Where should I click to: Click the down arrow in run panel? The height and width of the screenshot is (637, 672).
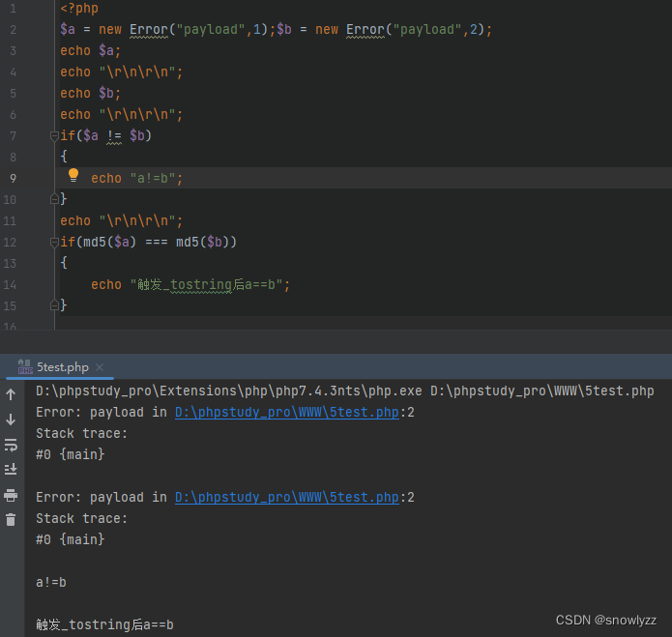tap(11, 420)
